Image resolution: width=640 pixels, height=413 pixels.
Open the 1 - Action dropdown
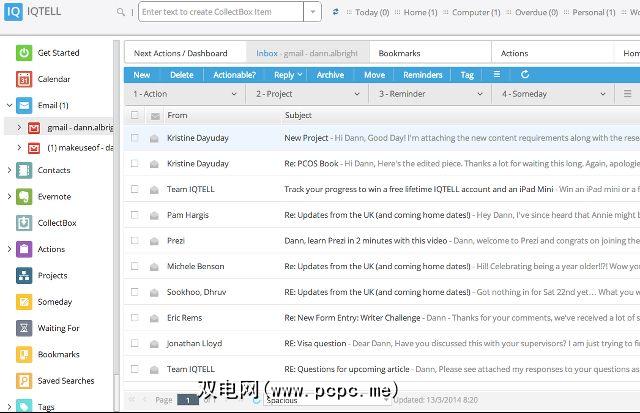coord(184,94)
